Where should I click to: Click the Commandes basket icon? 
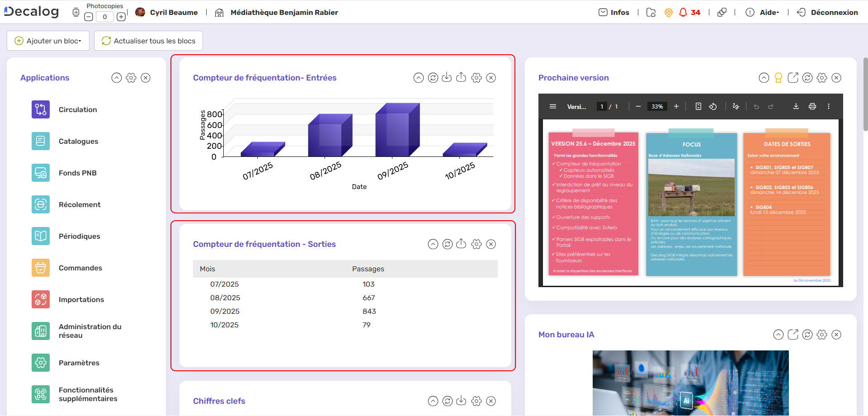41,268
